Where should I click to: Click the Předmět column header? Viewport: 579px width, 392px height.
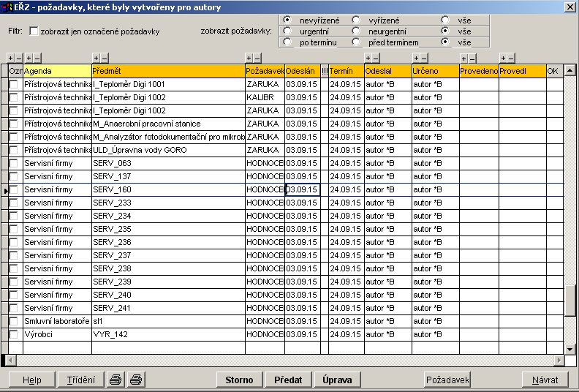tap(168, 71)
